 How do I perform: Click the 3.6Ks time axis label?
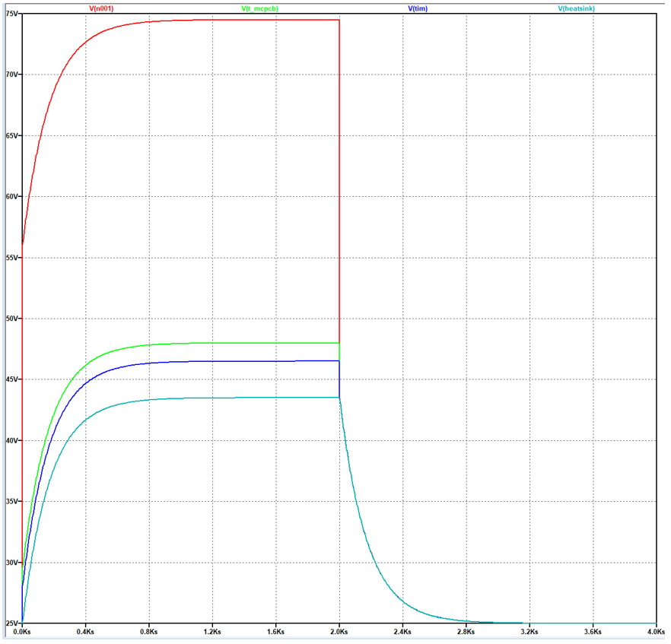(593, 632)
